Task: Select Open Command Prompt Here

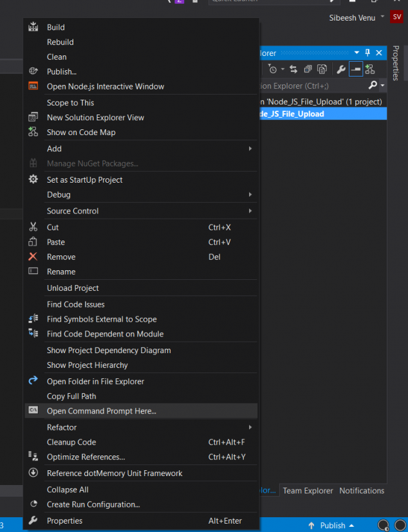Action: 102,410
